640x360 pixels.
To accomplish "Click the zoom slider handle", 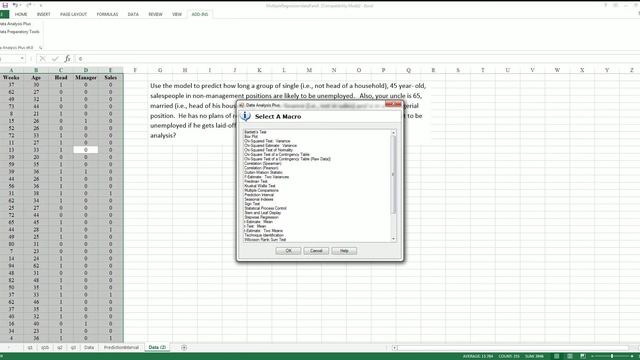I will click(612, 356).
